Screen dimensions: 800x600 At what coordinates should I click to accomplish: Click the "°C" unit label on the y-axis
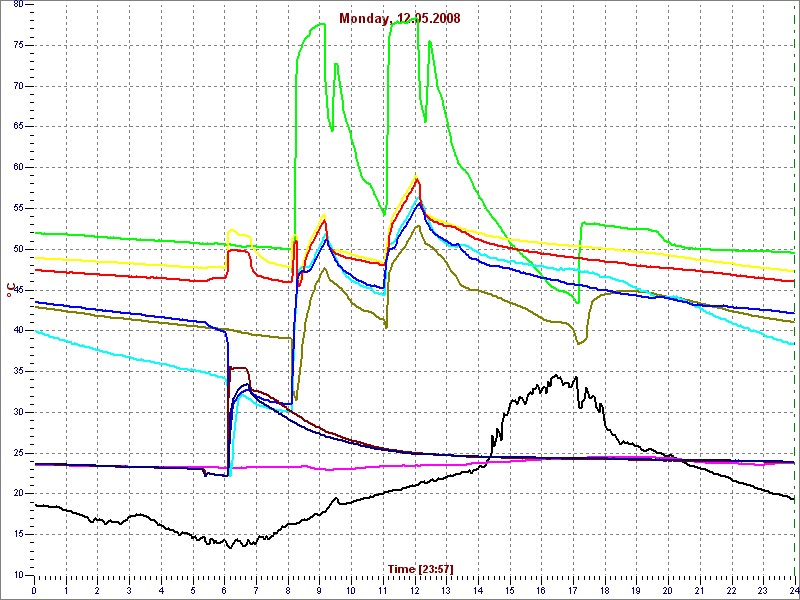[x=9, y=292]
